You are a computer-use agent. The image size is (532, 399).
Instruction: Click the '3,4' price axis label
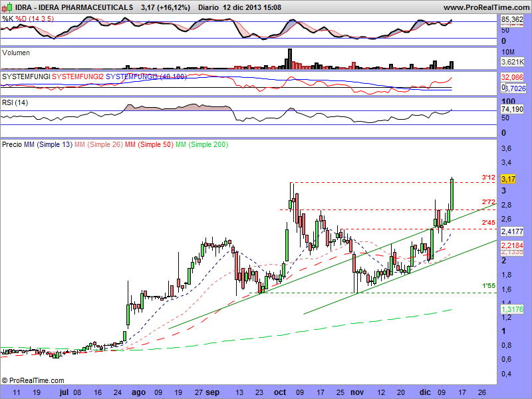click(506, 162)
